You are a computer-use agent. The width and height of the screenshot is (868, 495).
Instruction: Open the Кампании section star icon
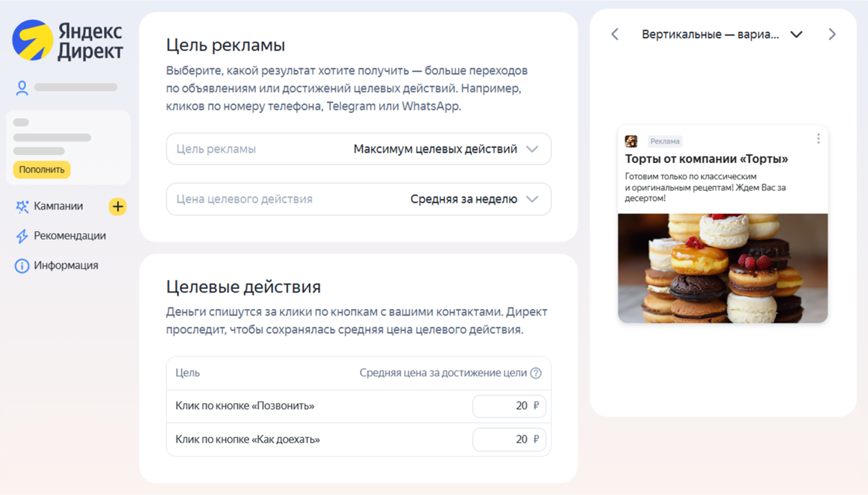click(22, 206)
